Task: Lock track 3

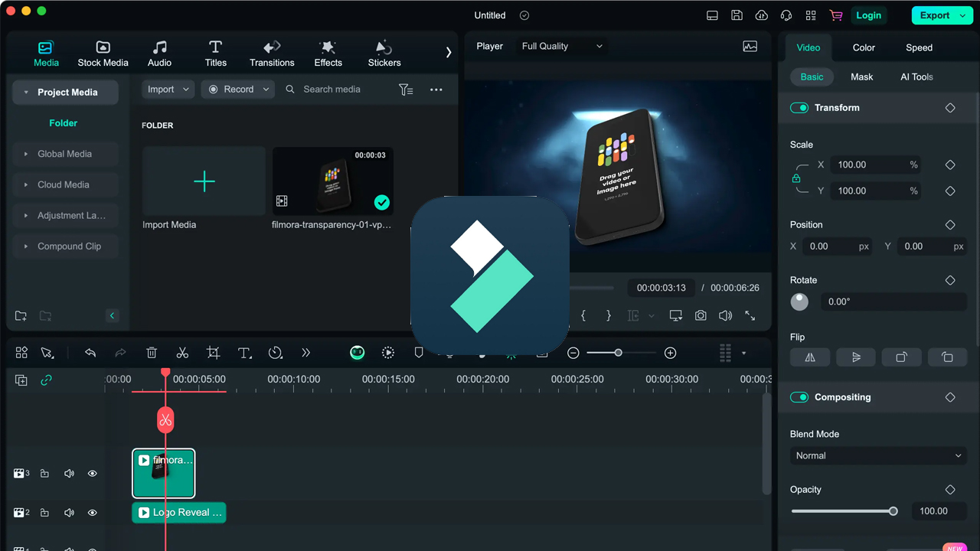Action: click(44, 474)
